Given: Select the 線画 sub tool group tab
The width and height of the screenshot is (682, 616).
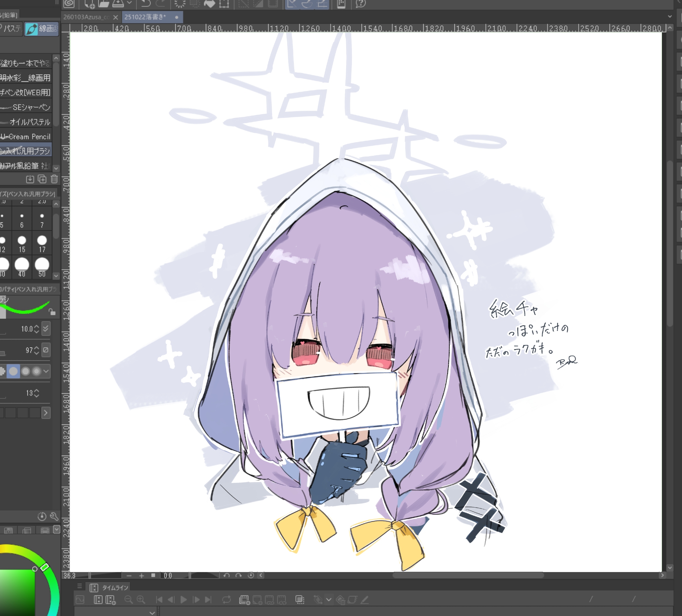Looking at the screenshot, I should [x=42, y=29].
